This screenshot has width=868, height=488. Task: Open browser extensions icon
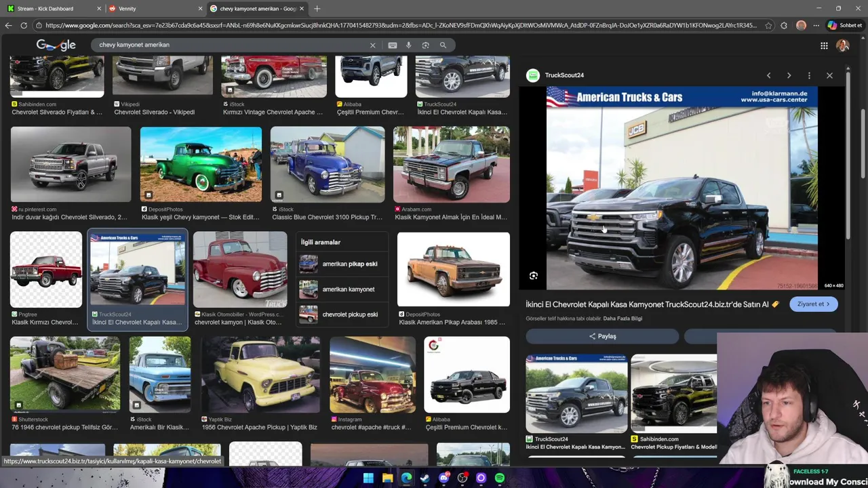(x=784, y=25)
